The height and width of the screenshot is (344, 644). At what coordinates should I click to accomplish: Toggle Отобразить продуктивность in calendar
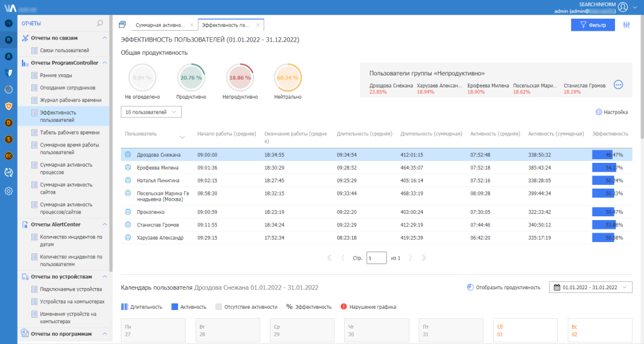point(504,287)
